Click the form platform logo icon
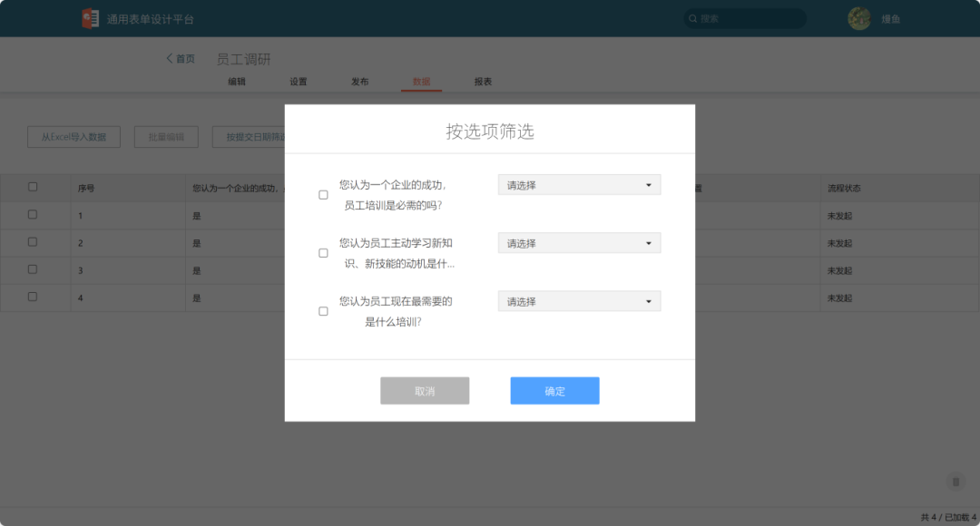This screenshot has height=526, width=980. tap(90, 18)
